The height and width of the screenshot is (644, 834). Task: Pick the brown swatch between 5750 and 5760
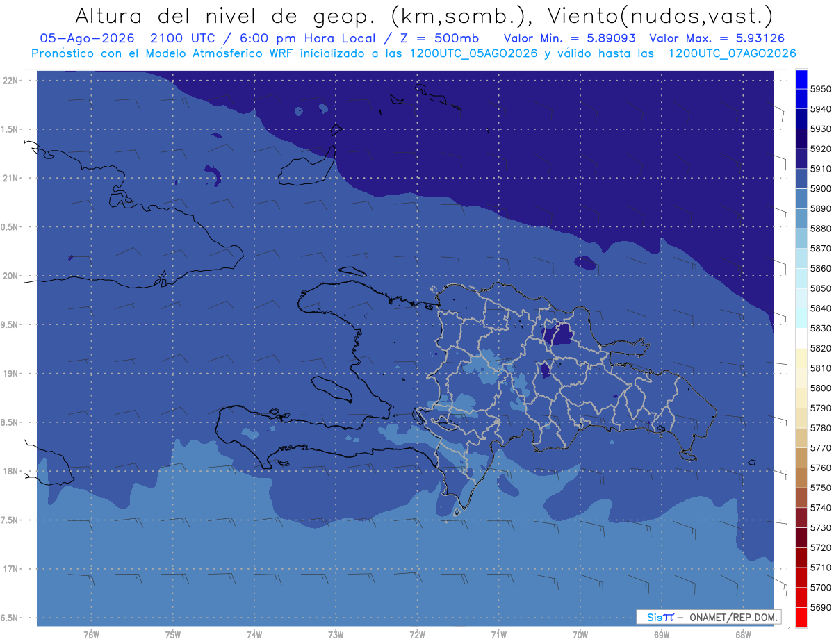coord(801,477)
